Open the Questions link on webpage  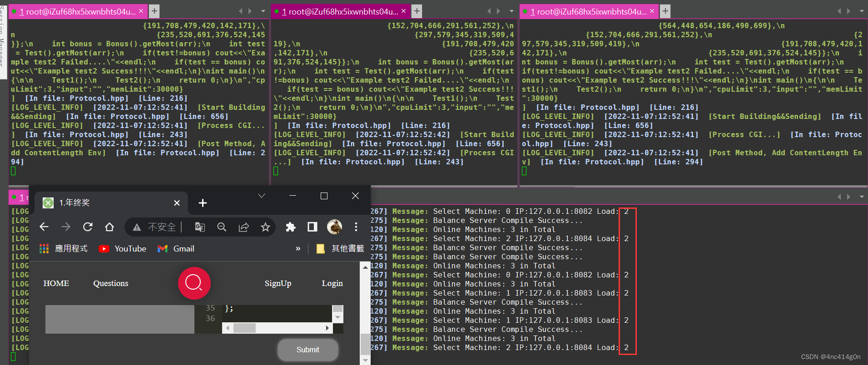coord(111,283)
